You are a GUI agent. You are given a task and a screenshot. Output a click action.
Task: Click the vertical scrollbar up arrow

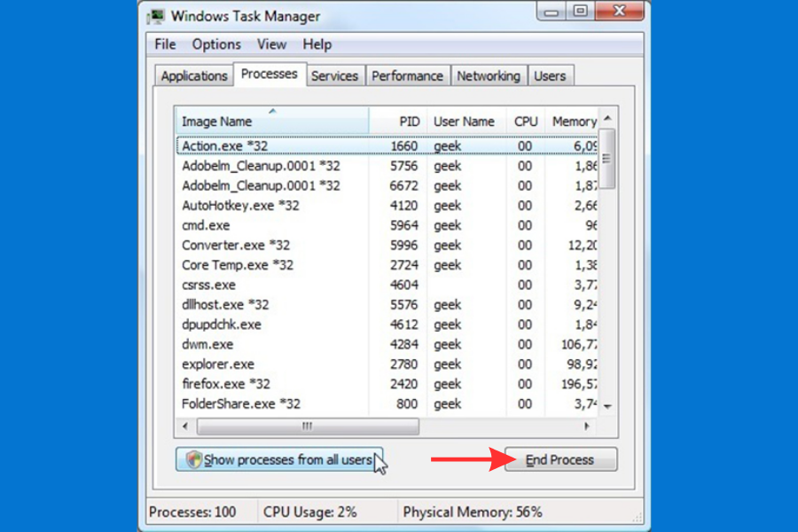607,117
